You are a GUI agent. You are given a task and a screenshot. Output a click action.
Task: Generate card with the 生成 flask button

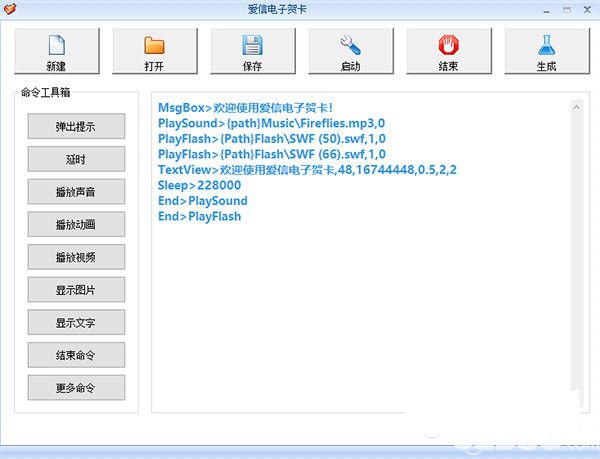click(547, 51)
